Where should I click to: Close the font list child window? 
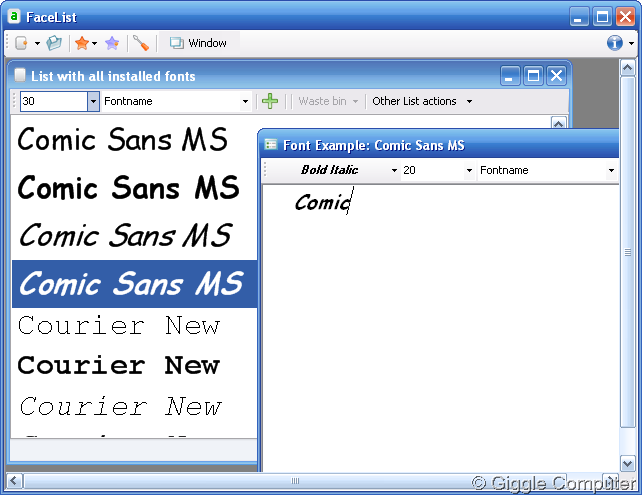tap(556, 76)
